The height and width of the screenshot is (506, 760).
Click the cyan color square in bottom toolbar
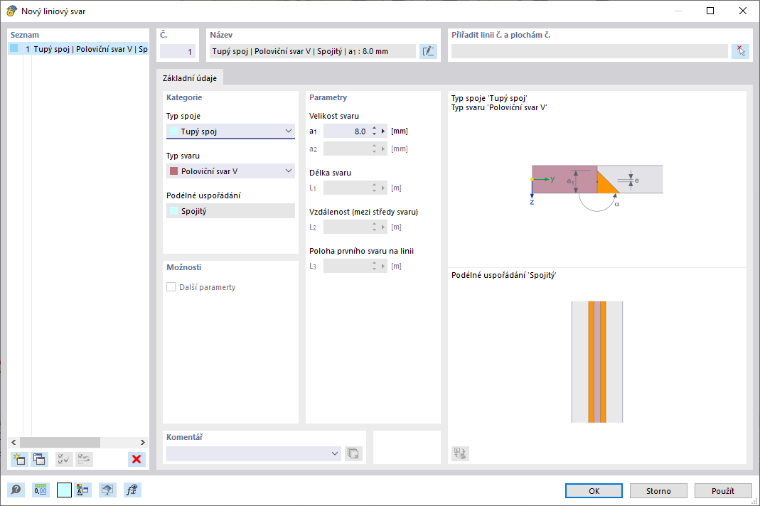coord(64,490)
